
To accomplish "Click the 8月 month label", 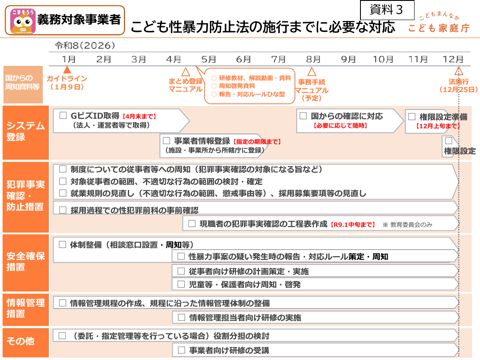I will click(313, 59).
